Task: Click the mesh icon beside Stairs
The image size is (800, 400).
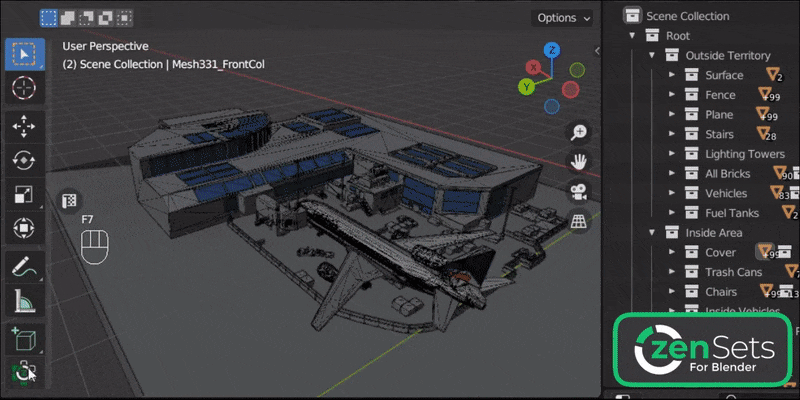Action: pyautogui.click(x=763, y=133)
